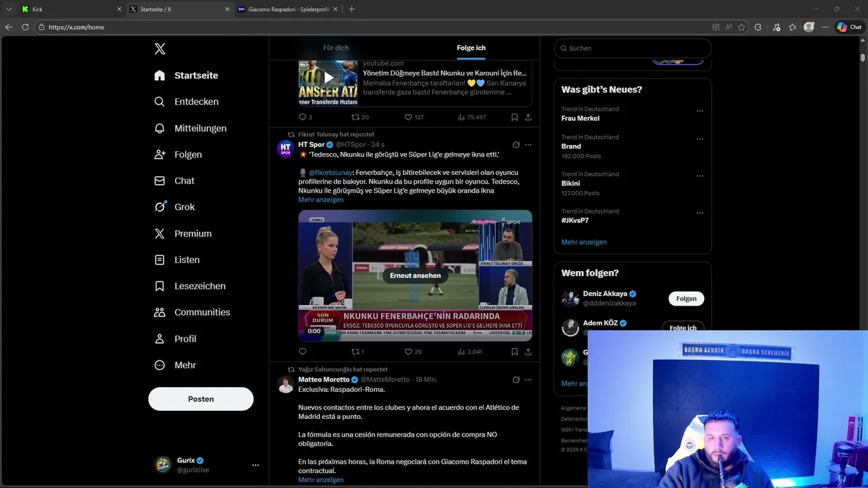Image resolution: width=868 pixels, height=488 pixels.
Task: Open the Entdecken search page
Action: pyautogui.click(x=187, y=102)
